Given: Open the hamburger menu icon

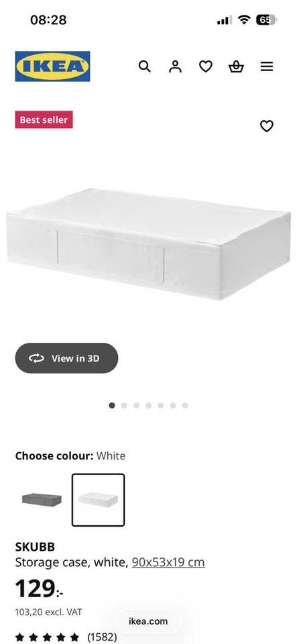Looking at the screenshot, I should click(267, 66).
